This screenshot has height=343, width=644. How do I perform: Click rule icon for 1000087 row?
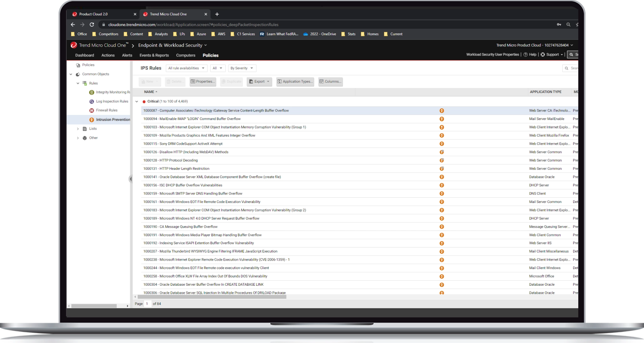coord(442,111)
